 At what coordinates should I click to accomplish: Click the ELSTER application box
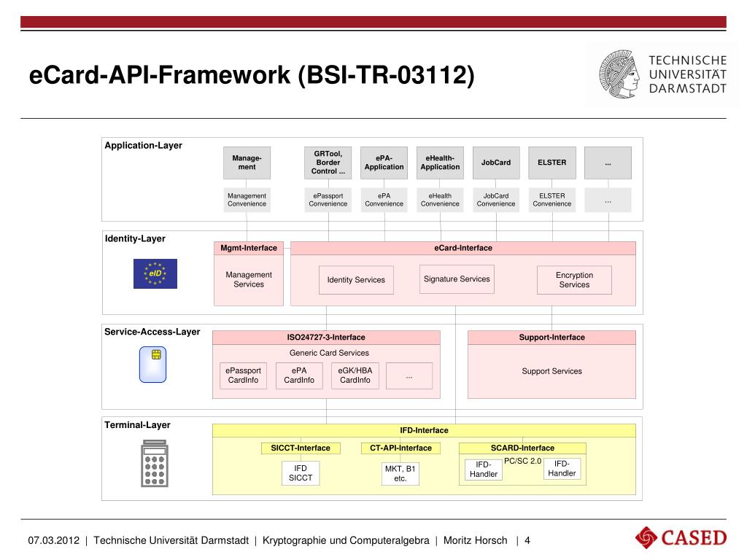click(x=552, y=163)
